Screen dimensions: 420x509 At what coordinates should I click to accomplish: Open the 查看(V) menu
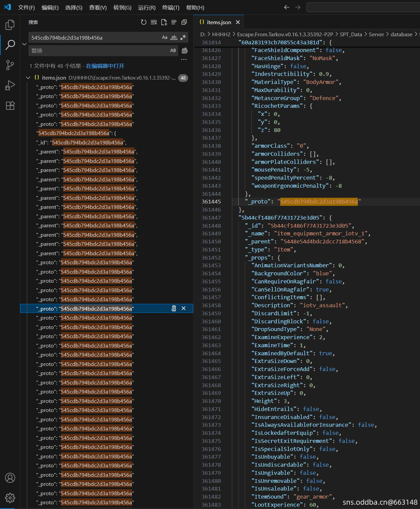click(x=98, y=7)
